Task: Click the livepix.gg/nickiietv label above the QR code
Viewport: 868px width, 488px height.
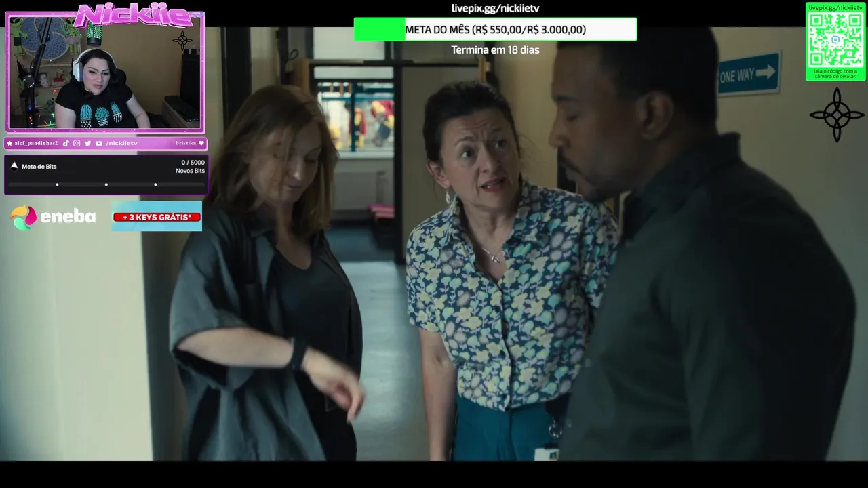Action: (835, 7)
